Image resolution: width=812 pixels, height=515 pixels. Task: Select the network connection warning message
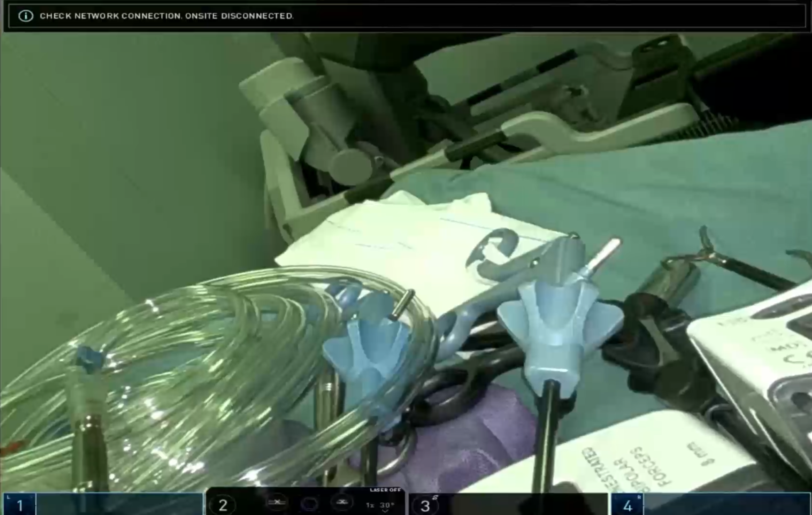166,16
